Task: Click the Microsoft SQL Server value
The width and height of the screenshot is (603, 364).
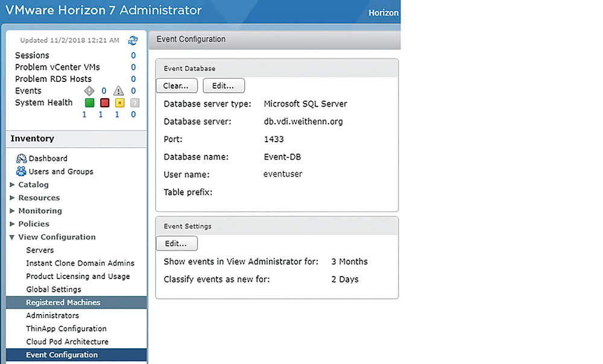Action: [x=305, y=104]
